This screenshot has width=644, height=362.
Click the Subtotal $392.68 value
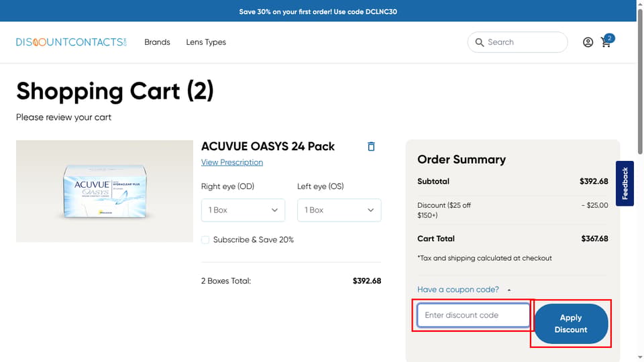click(x=594, y=182)
